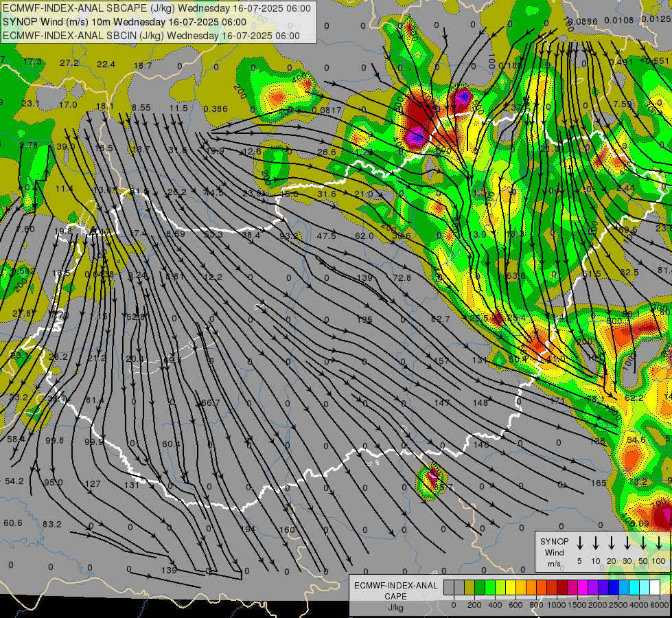672x618 pixels.
Task: Select the dark red CAPE legend swatch
Action: [x=562, y=588]
